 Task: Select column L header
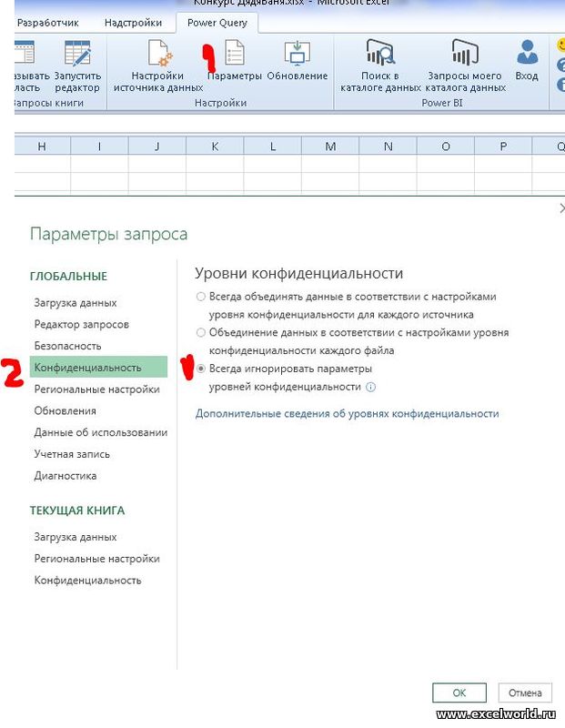[x=273, y=147]
